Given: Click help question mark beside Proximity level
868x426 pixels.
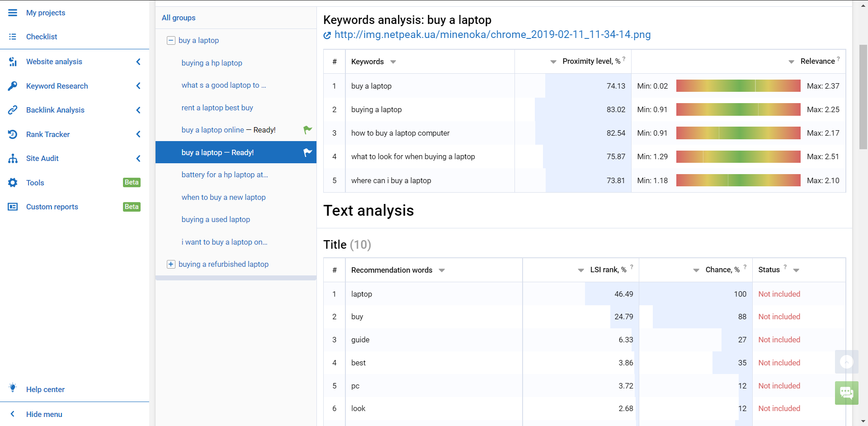Looking at the screenshot, I should (x=624, y=59).
